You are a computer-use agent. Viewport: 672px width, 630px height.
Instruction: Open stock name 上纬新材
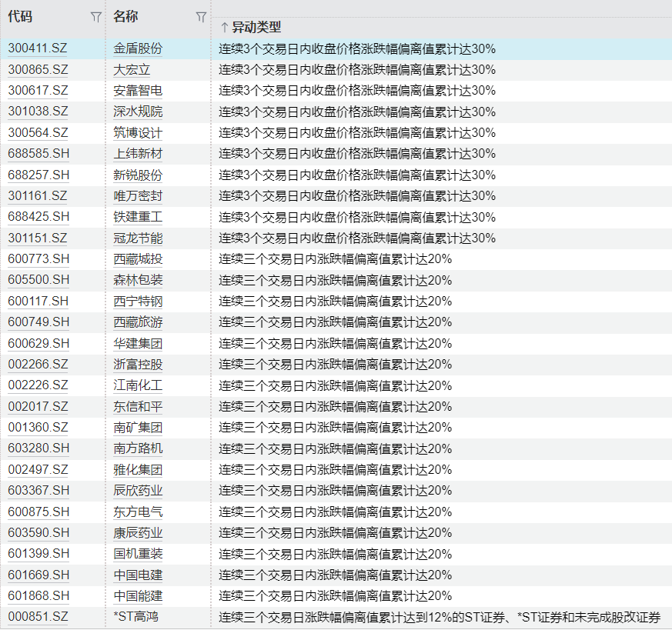pos(138,153)
